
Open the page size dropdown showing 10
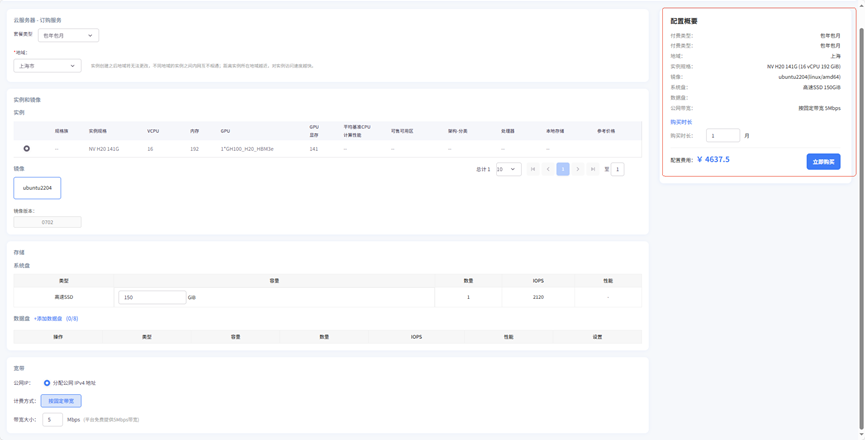pos(508,169)
